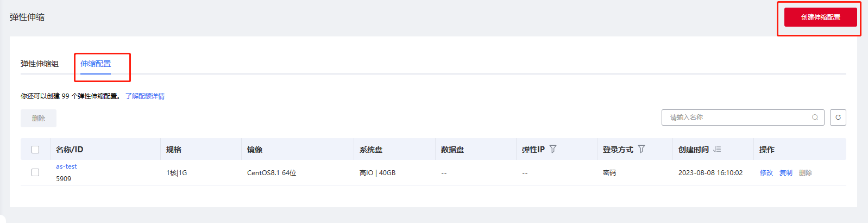Open the 弹性IP column filter icon
Screen dimensions: 868x223
553,149
